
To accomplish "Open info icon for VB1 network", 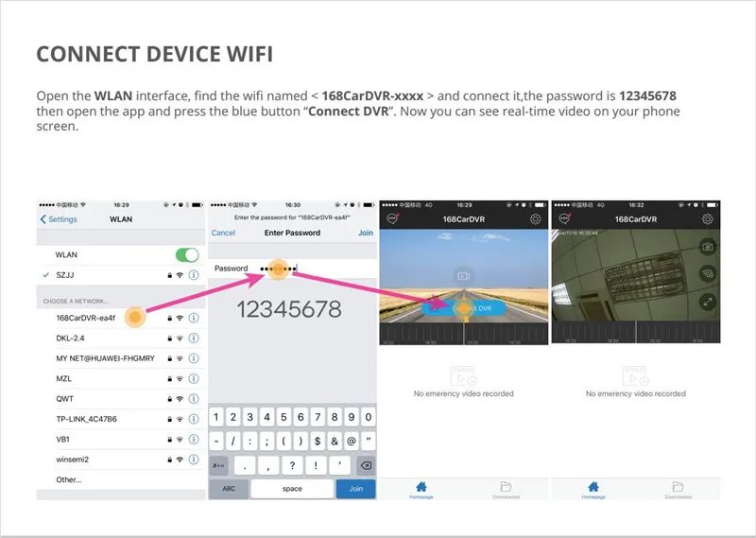I will pos(194,440).
